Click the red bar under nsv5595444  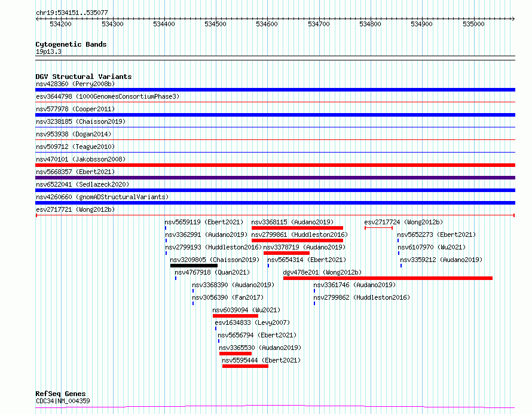click(245, 366)
